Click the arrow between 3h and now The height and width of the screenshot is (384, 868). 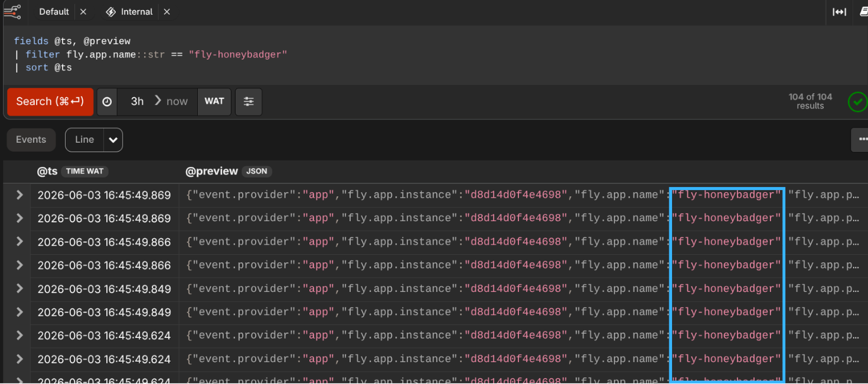(x=157, y=101)
